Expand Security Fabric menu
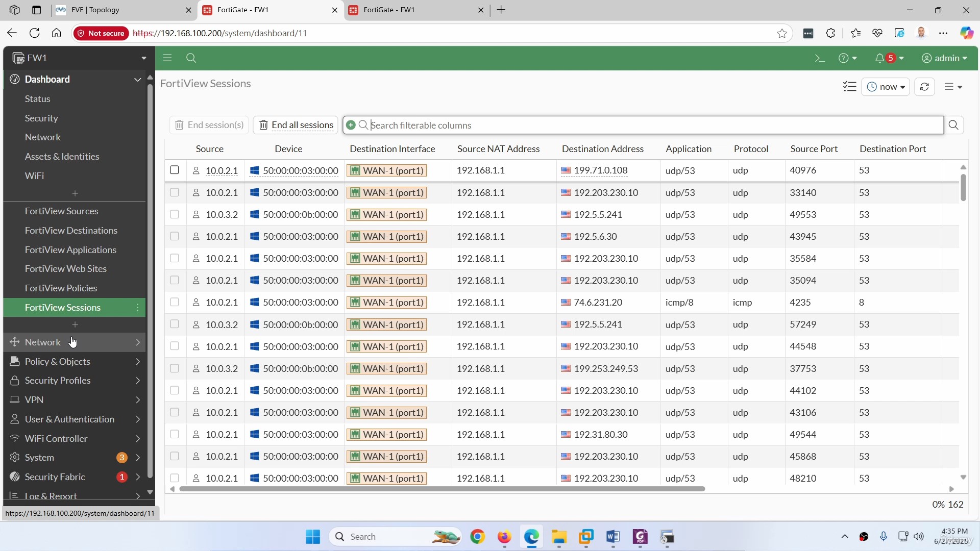 pyautogui.click(x=75, y=477)
